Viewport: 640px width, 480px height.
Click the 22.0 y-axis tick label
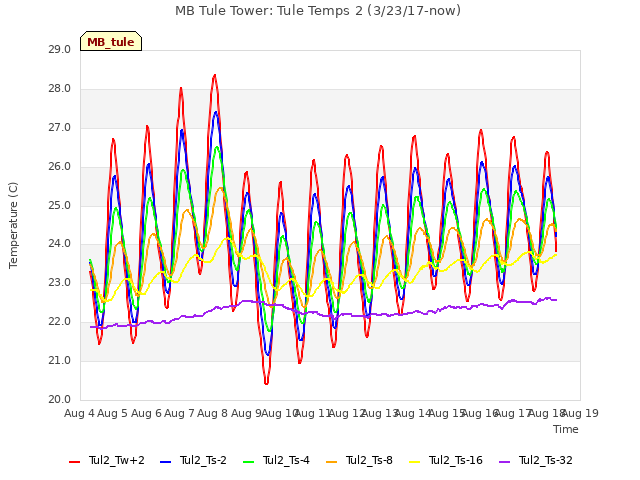(59, 322)
